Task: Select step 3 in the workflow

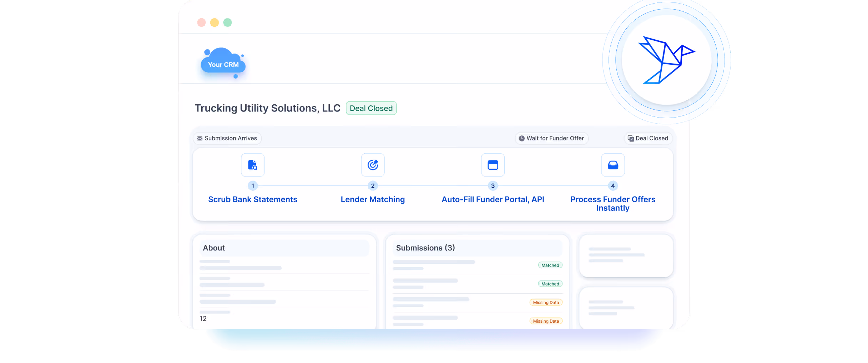Action: (493, 186)
